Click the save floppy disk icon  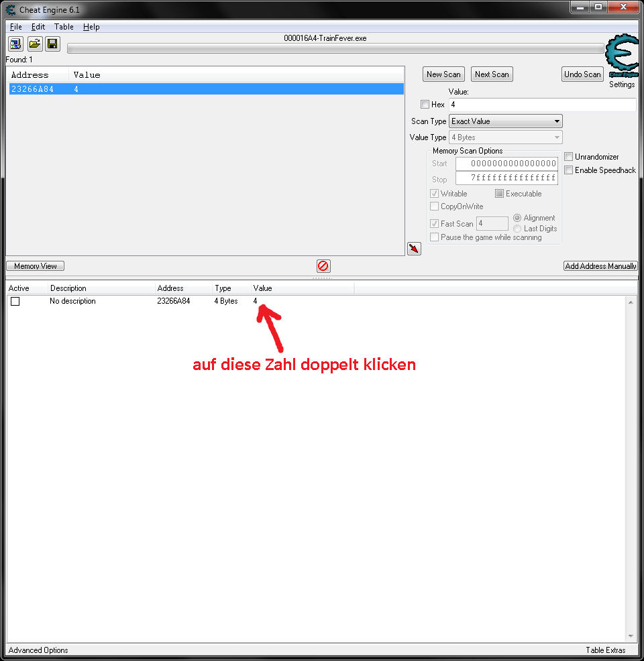tap(53, 44)
